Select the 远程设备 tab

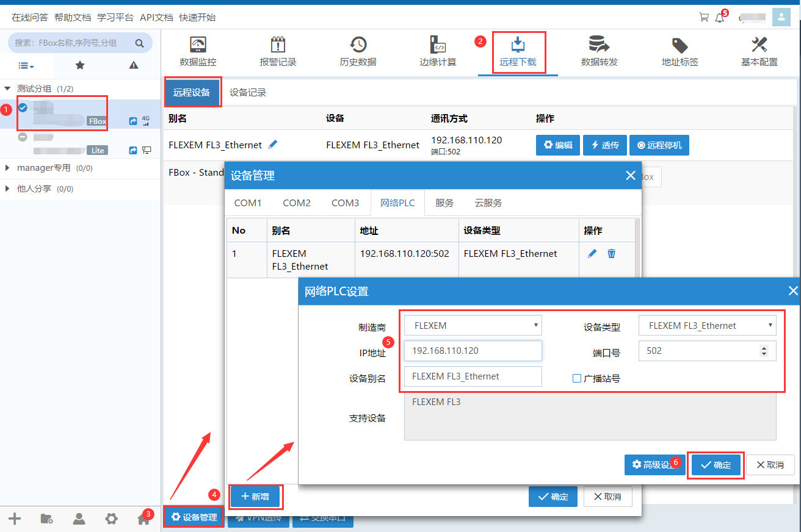(x=192, y=93)
